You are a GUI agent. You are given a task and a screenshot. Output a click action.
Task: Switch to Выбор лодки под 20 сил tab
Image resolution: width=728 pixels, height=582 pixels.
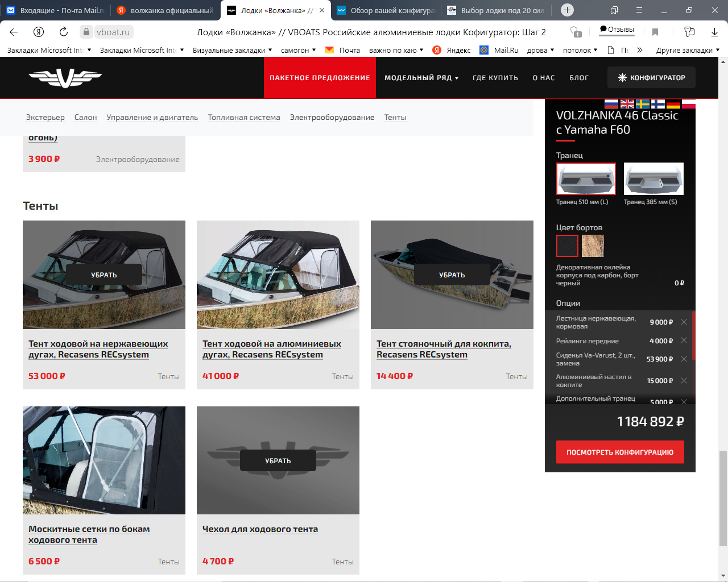(495, 10)
